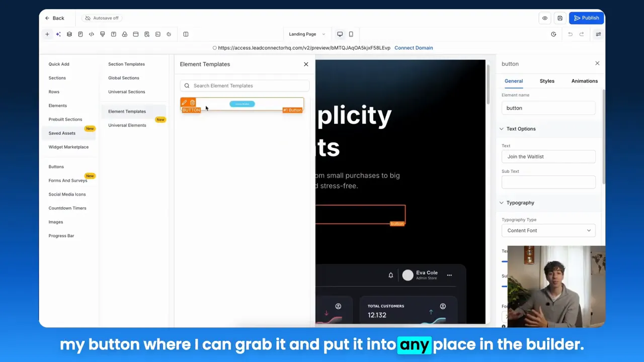Click the empty Sub Text field
Screen dimensions: 644x362
(x=548, y=182)
